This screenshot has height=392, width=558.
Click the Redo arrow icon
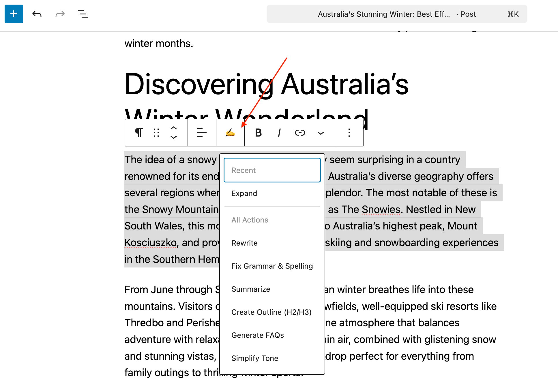coord(60,14)
